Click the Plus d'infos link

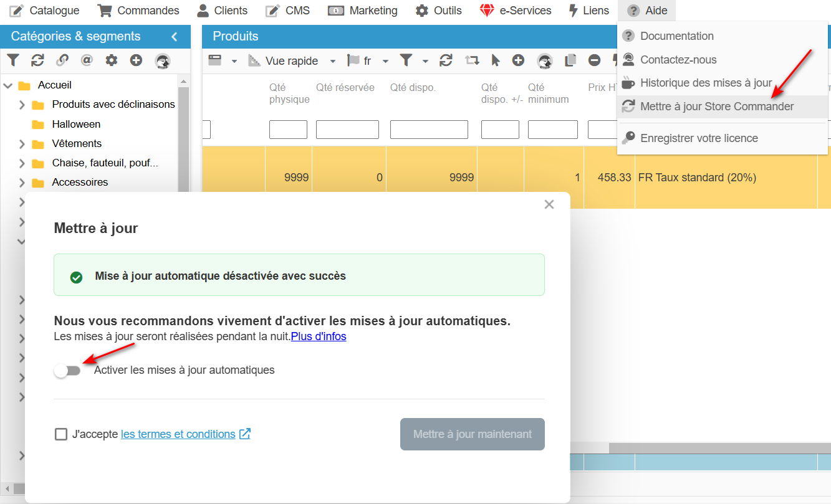(319, 336)
